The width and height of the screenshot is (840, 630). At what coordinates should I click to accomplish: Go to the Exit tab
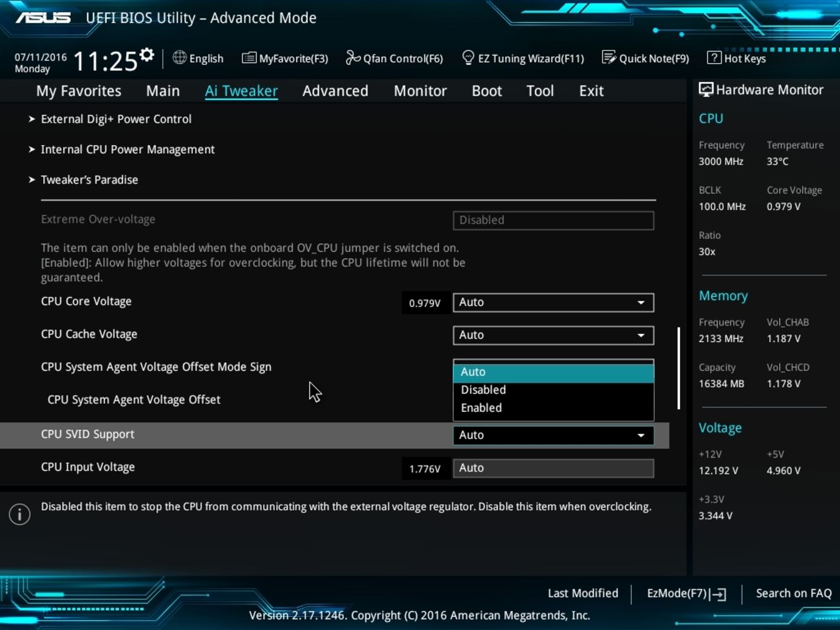click(591, 91)
